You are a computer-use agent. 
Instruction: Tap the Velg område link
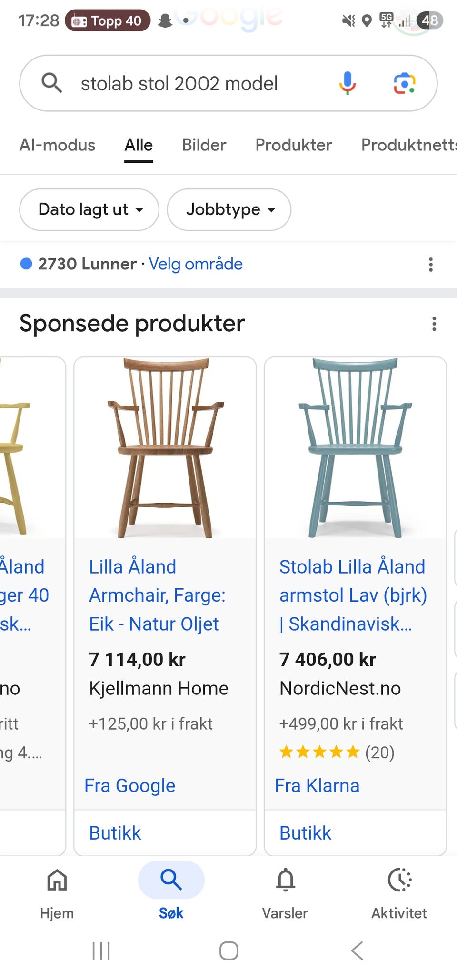(x=196, y=264)
